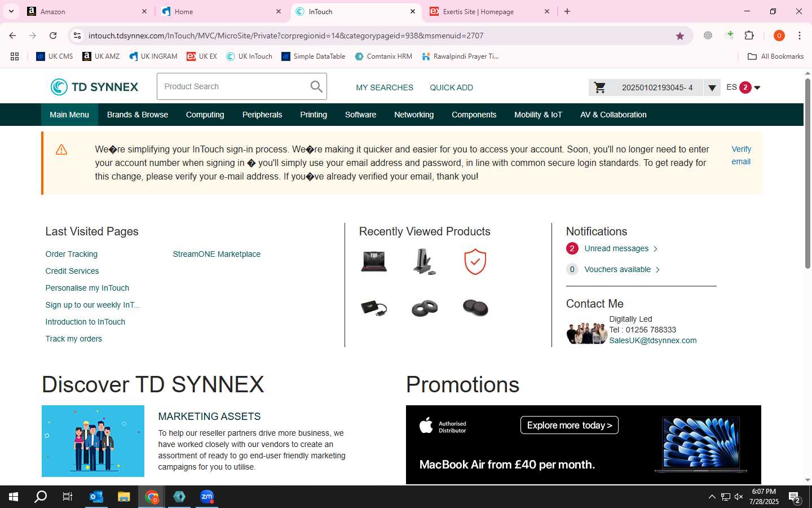Go back to previous page
The width and height of the screenshot is (812, 508).
(12, 36)
